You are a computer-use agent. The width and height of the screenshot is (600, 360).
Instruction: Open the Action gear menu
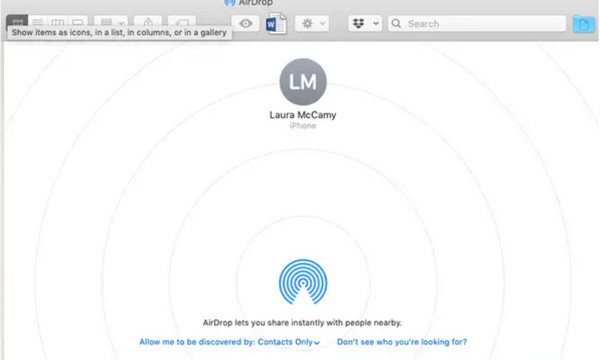(x=312, y=24)
